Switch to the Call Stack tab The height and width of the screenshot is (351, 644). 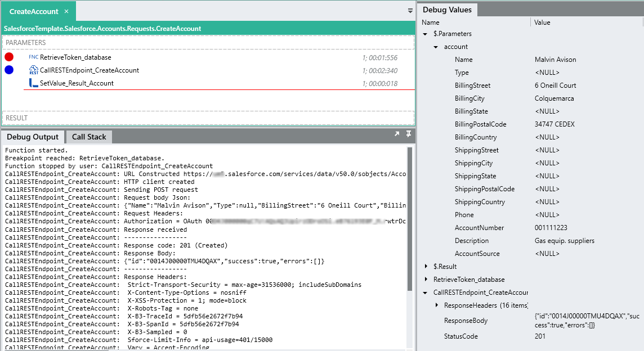click(89, 137)
